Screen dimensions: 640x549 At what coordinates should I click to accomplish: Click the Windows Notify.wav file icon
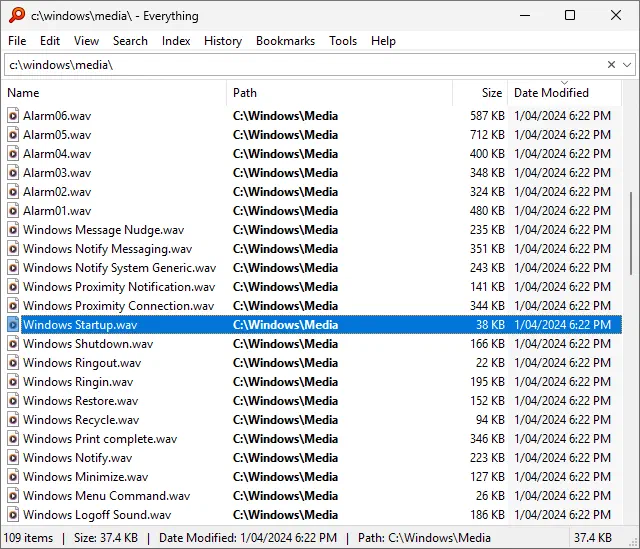13,458
